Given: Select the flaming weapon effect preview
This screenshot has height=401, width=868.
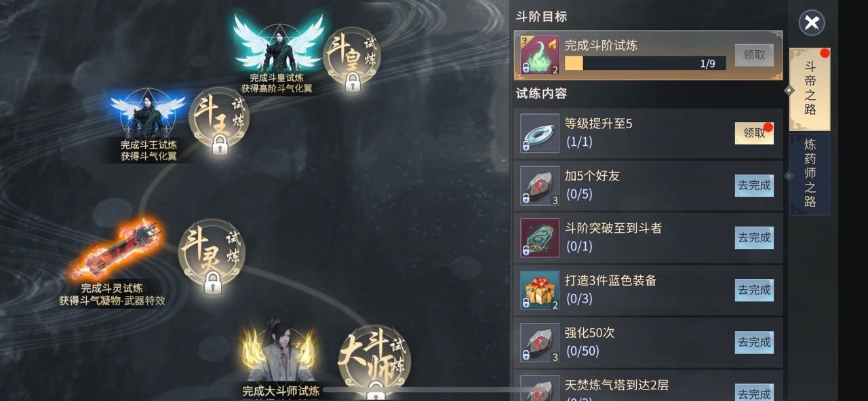Looking at the screenshot, I should tap(114, 249).
